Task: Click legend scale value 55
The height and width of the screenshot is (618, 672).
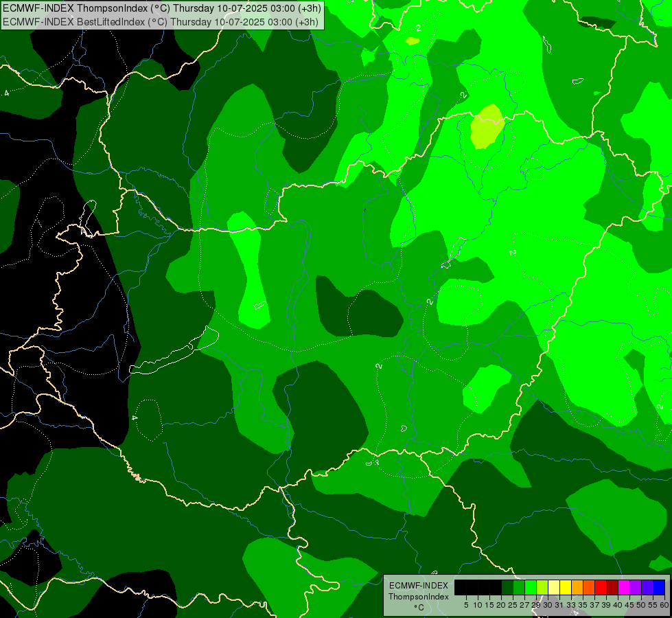Action: (653, 605)
